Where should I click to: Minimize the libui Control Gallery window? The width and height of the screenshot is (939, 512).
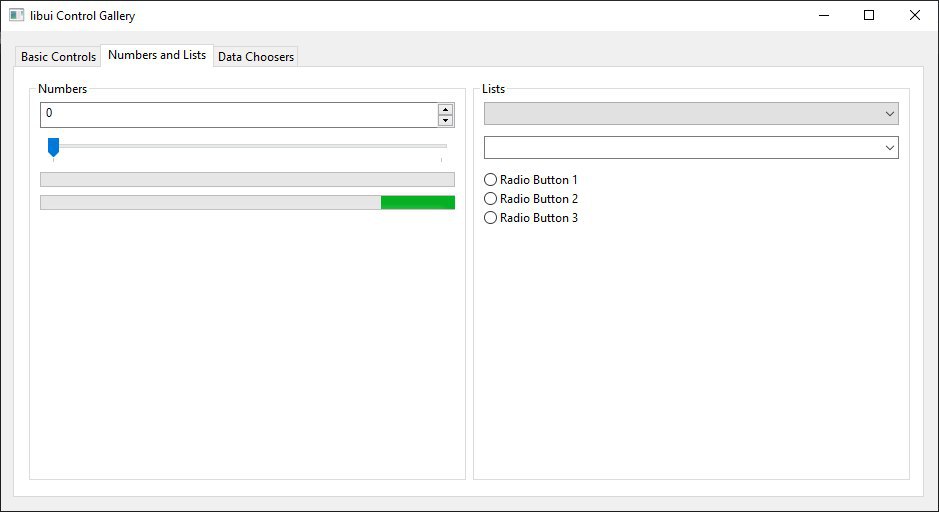[x=824, y=16]
